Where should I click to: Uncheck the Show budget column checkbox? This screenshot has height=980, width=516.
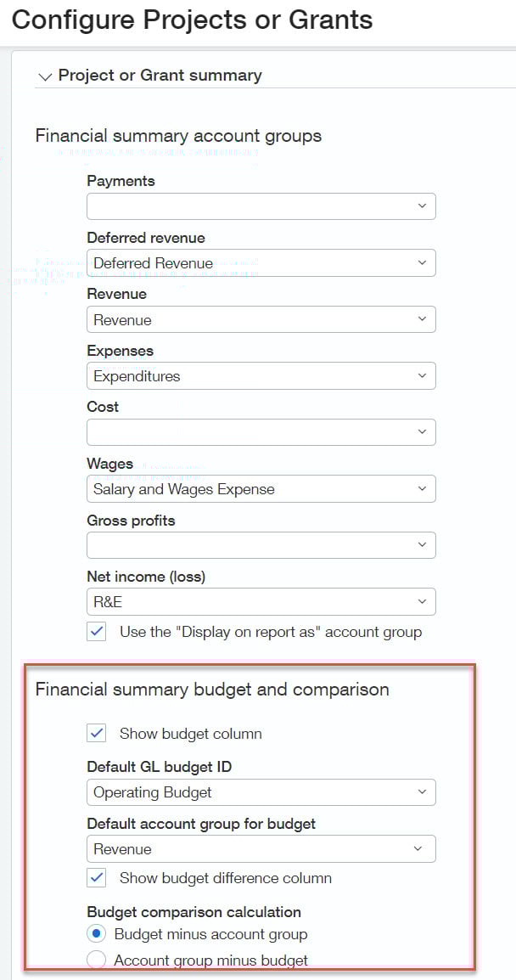pos(97,734)
